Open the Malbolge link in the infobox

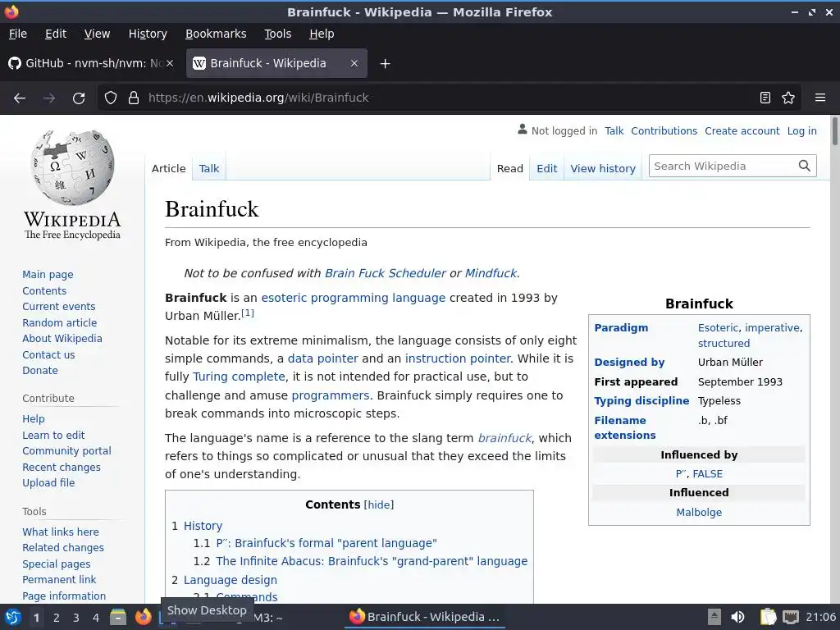pos(699,512)
